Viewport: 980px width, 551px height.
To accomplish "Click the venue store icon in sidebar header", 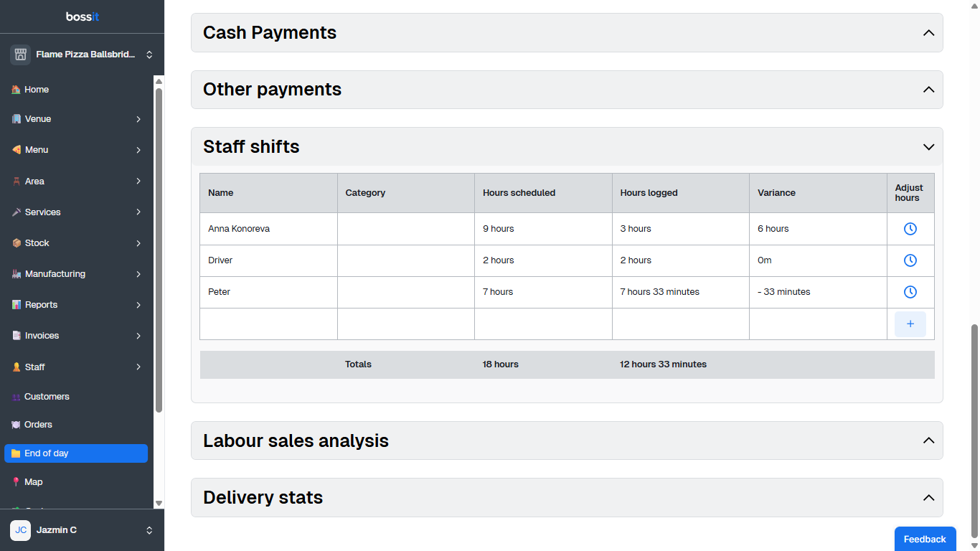I will pyautogui.click(x=20, y=55).
